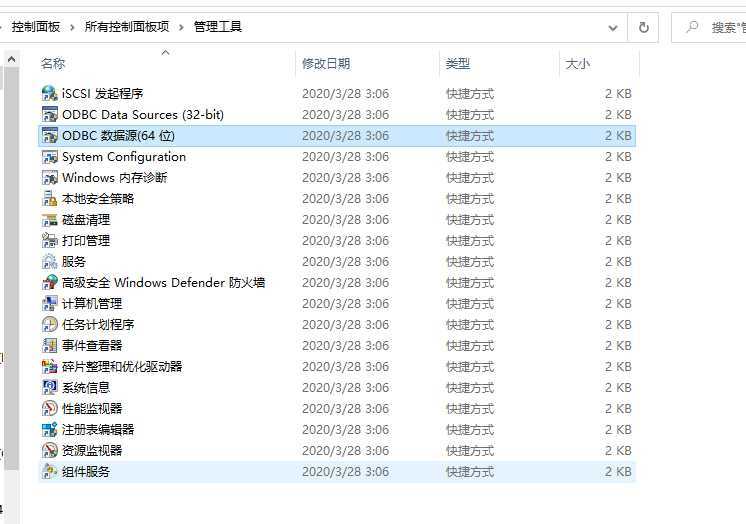
Task: Select the file name 组件服务
Action: pos(86,471)
